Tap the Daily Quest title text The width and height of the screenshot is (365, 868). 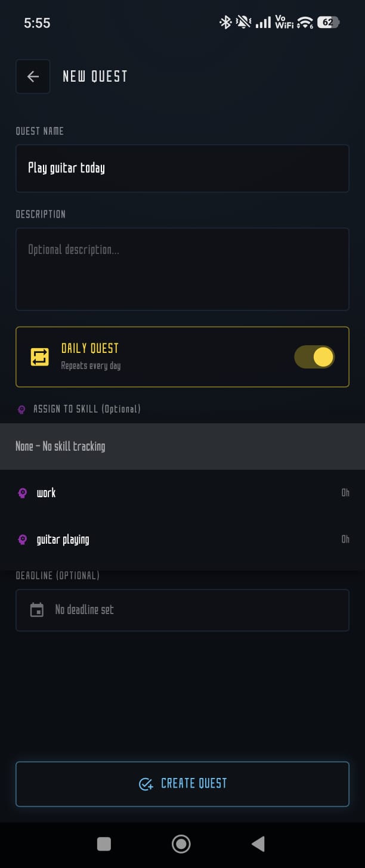click(90, 348)
